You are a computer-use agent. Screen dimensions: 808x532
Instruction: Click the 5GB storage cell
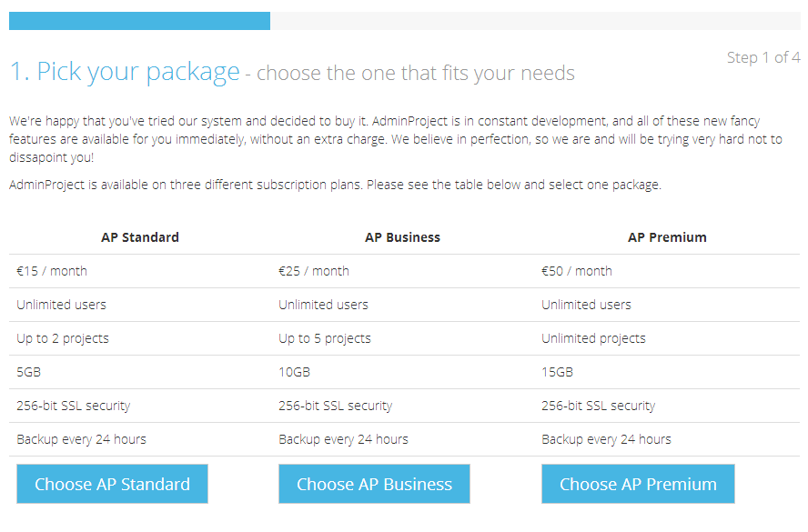click(x=140, y=372)
